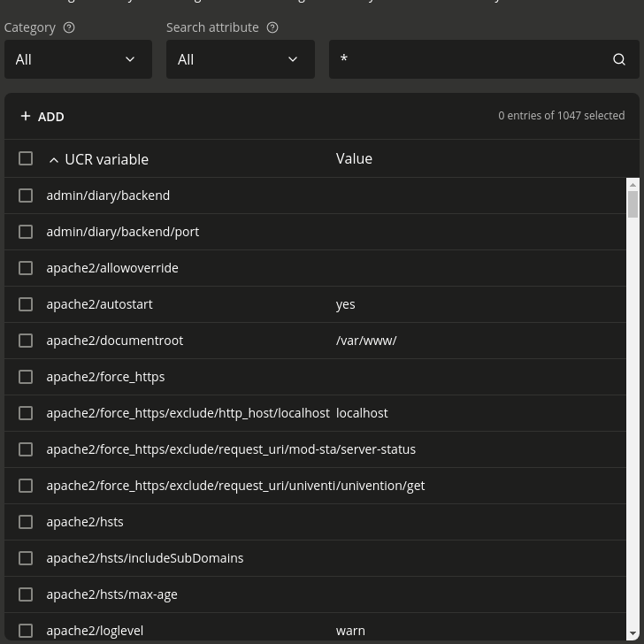This screenshot has width=644, height=644.
Task: Open the Category dropdown
Action: [78, 59]
